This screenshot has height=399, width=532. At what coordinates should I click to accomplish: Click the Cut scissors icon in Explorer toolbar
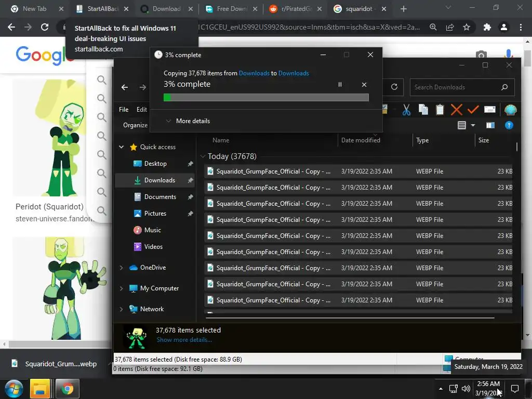click(x=406, y=110)
